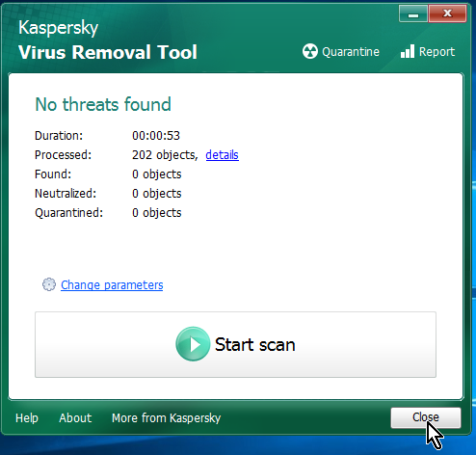The width and height of the screenshot is (476, 455).
Task: Click the Found: label
Action: coord(53,174)
